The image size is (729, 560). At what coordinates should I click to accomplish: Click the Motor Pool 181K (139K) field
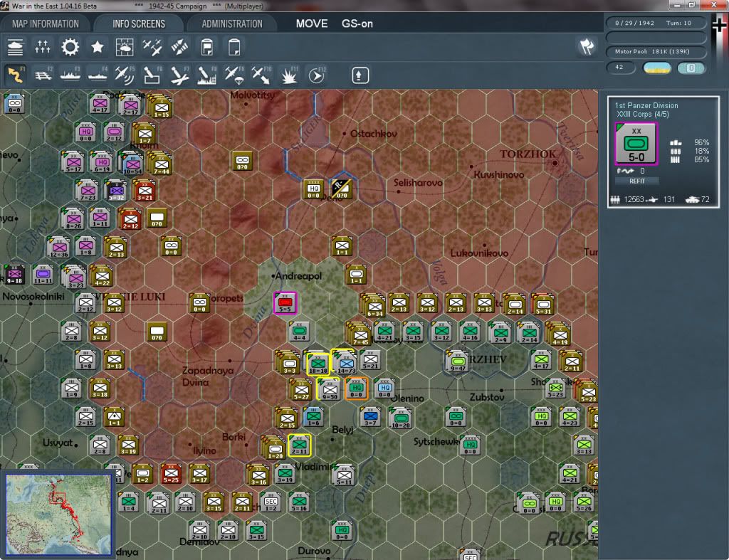(x=656, y=51)
